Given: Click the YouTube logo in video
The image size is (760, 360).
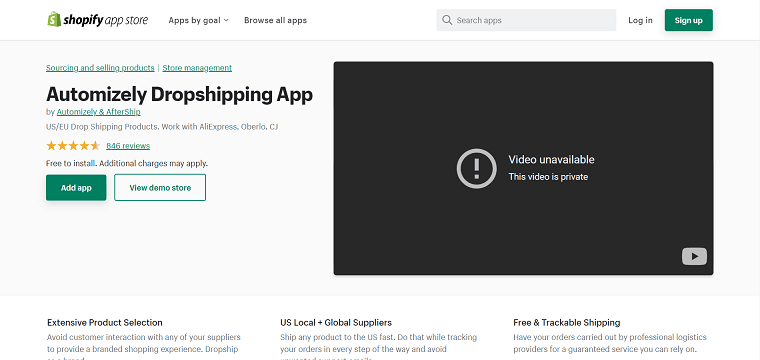Looking at the screenshot, I should point(694,256).
